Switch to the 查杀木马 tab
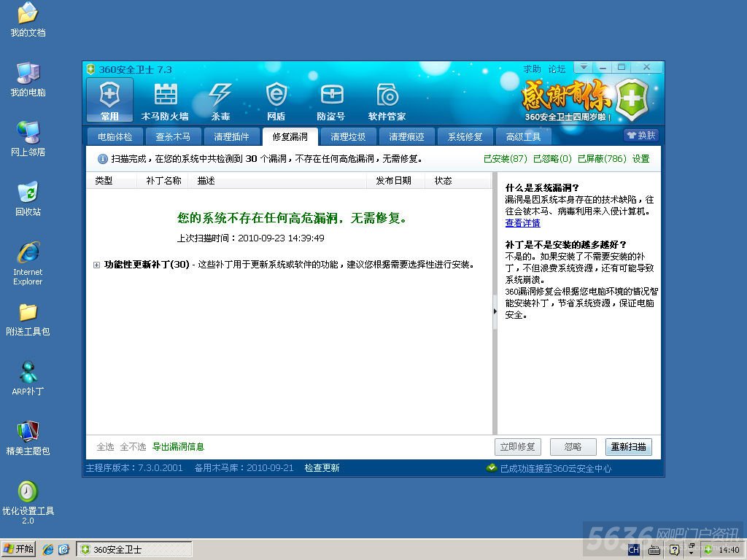 click(173, 136)
